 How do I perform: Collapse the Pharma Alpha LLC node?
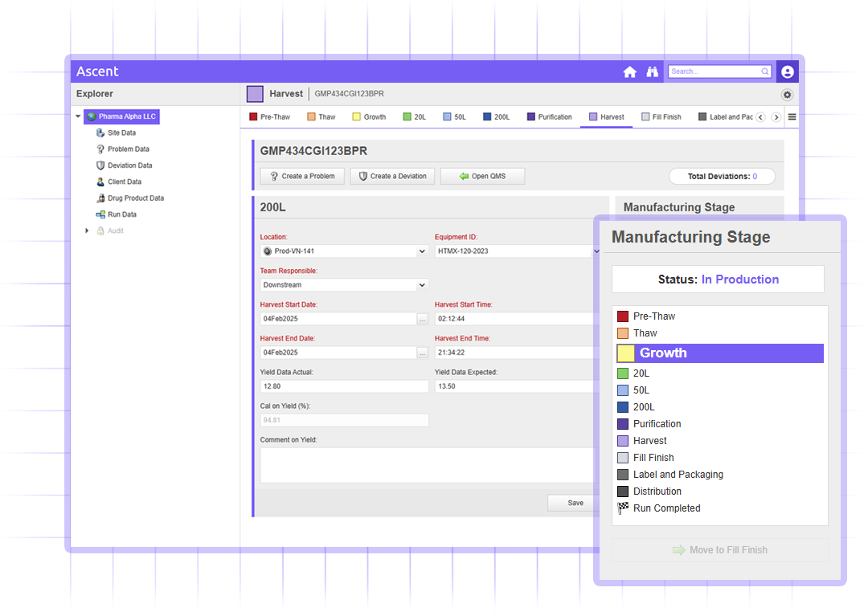[78, 117]
